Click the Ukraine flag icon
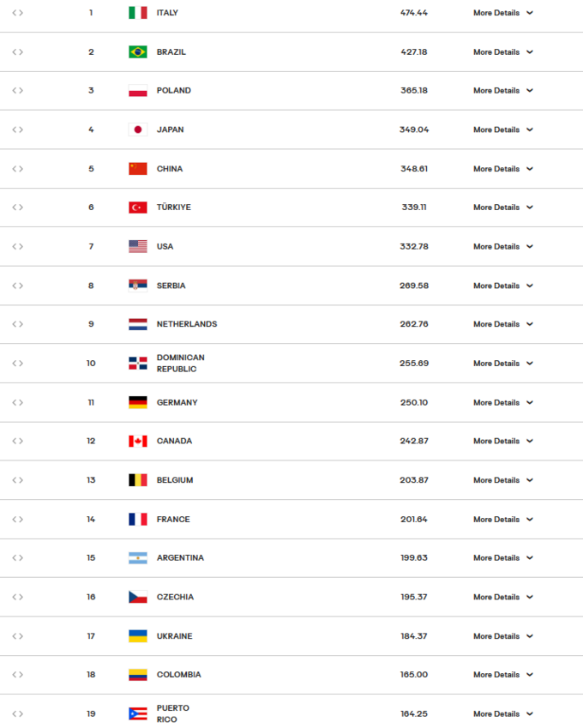583x728 pixels. (x=137, y=636)
